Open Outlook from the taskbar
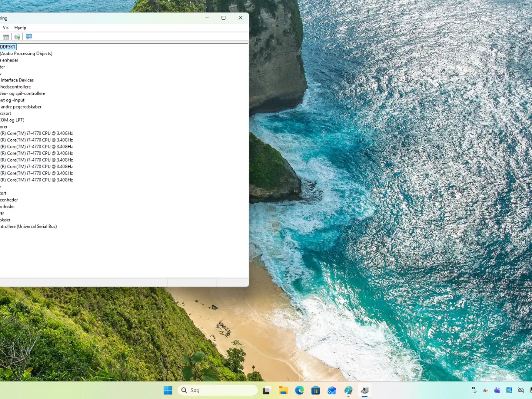 tap(332, 390)
